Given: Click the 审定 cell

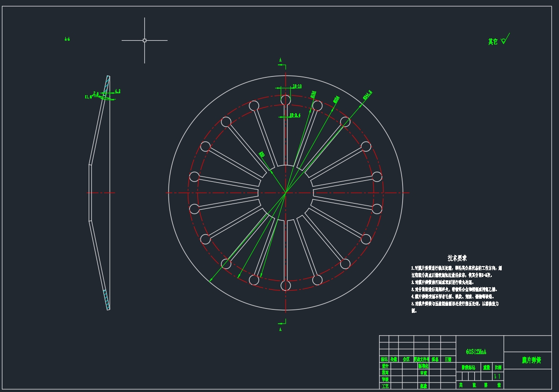Looking at the screenshot, I should coord(423,373).
